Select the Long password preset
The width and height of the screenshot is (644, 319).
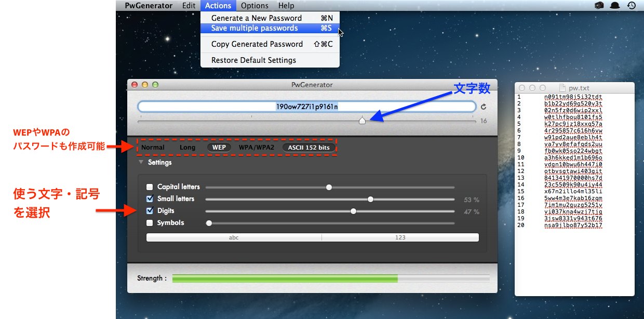click(x=187, y=147)
